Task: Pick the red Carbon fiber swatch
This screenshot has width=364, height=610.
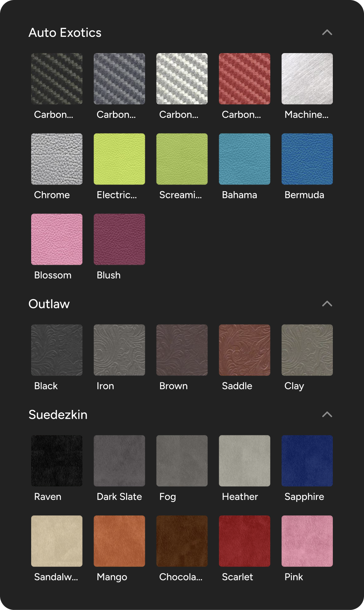Action: pos(244,79)
